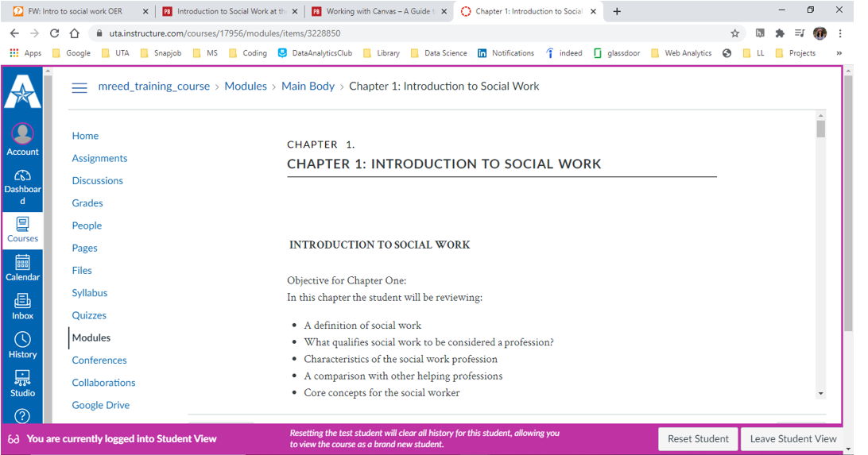Image resolution: width=868 pixels, height=455 pixels.
Task: Go back with the browser back arrow
Action: 14,33
